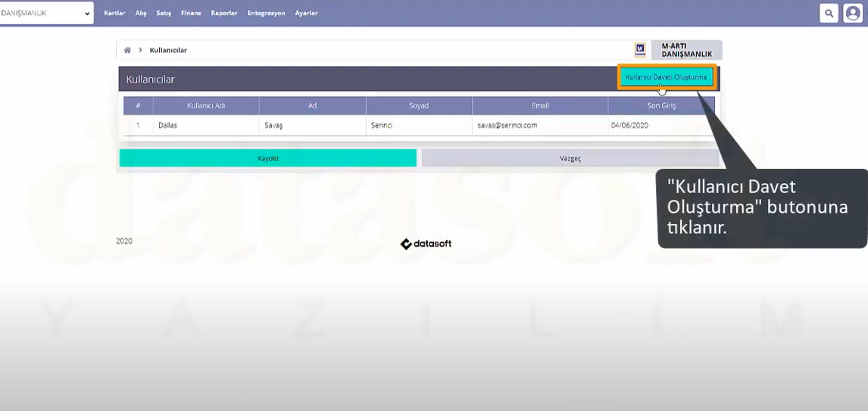Click the savas@serinci.com email cell
Screen dimensions: 868x411
507,126
